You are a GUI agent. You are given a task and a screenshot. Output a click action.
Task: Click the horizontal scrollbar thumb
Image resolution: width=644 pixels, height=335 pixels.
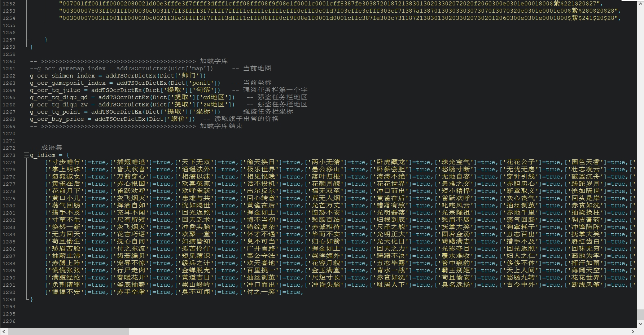(69, 331)
